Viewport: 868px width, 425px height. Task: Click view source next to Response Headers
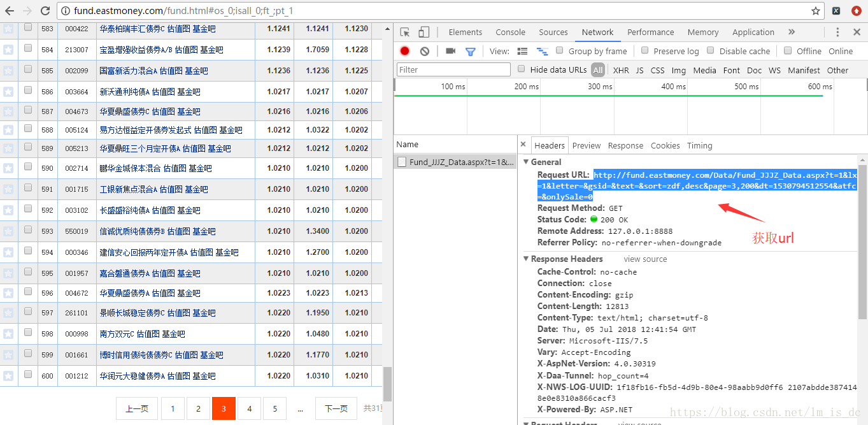pos(645,259)
